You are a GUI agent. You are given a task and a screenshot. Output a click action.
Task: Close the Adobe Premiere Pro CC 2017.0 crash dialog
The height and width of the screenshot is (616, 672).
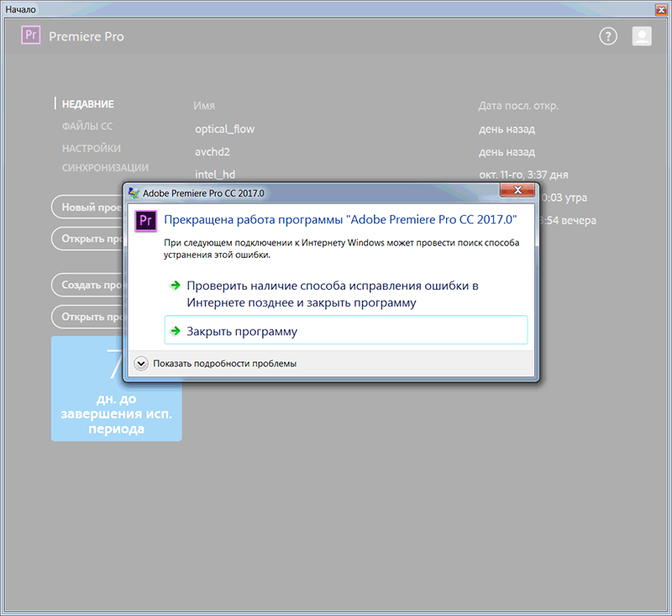517,190
